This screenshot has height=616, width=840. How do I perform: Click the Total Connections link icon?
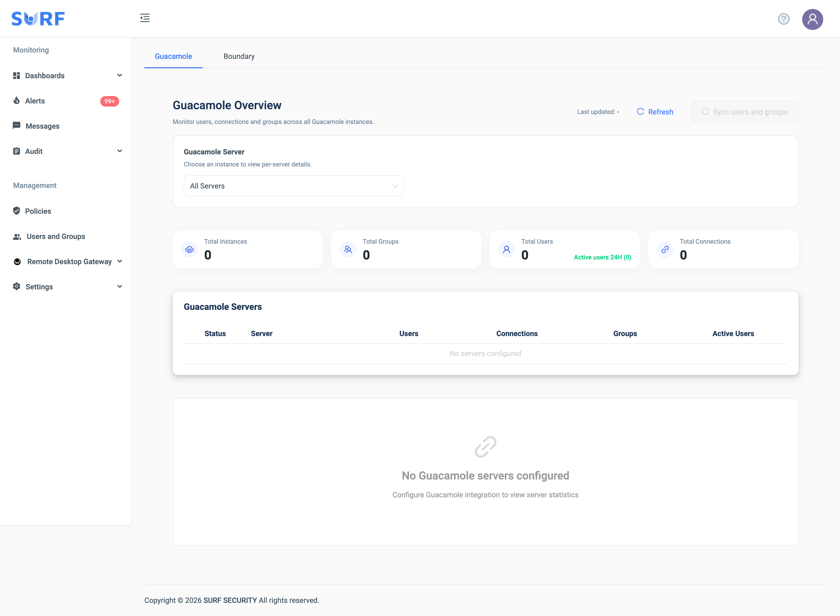665,249
